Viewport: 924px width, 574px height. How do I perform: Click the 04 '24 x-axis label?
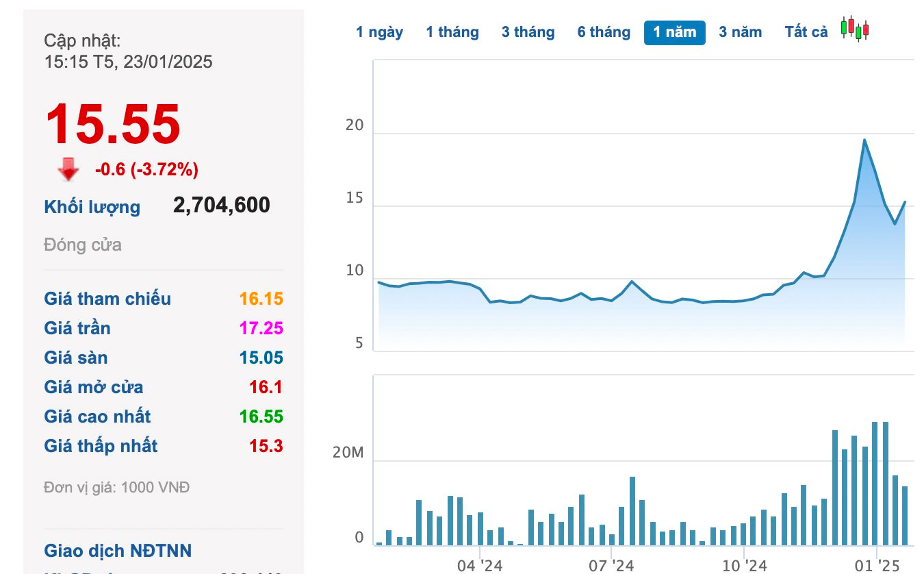(480, 566)
